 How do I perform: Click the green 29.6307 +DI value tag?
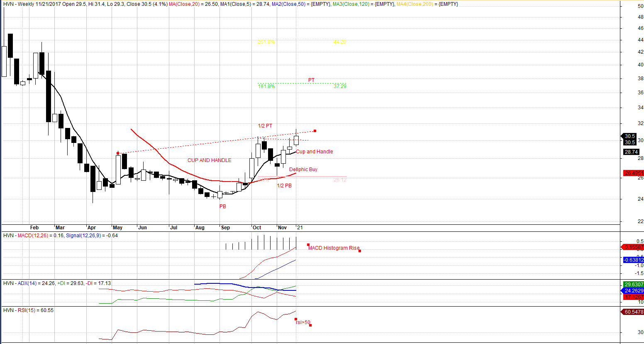click(x=633, y=285)
